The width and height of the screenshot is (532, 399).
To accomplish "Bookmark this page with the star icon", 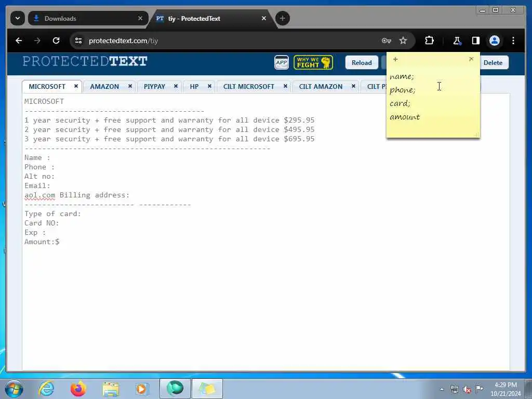I will (403, 41).
